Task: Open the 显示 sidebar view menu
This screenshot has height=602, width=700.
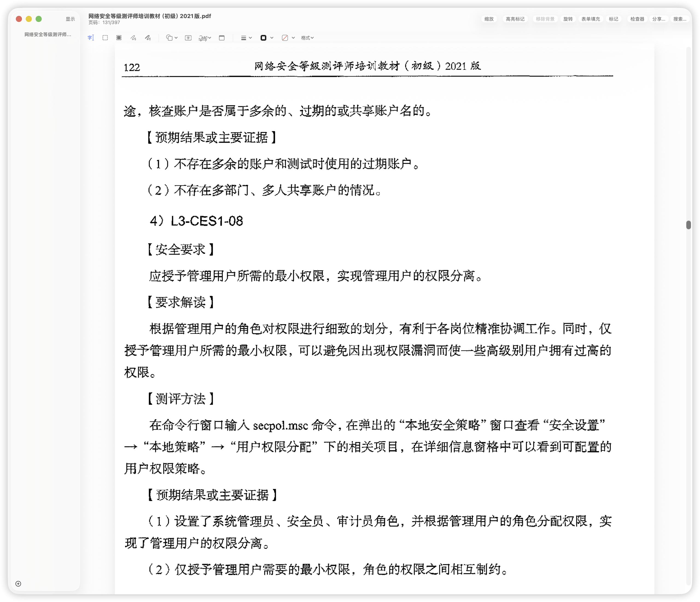Action: (x=70, y=19)
